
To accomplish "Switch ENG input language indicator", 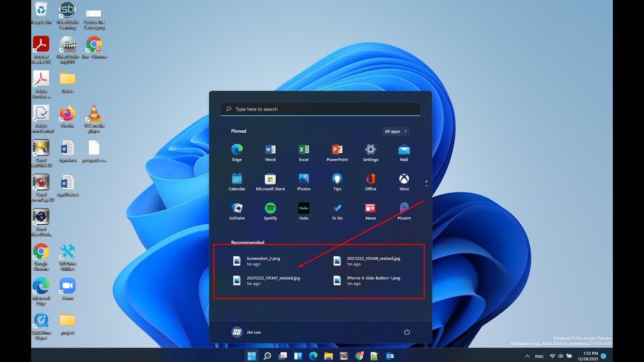I will 539,356.
